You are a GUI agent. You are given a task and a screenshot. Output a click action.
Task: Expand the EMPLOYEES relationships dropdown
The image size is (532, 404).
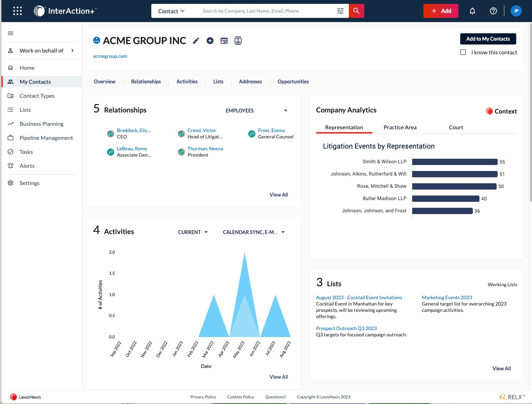pyautogui.click(x=257, y=110)
